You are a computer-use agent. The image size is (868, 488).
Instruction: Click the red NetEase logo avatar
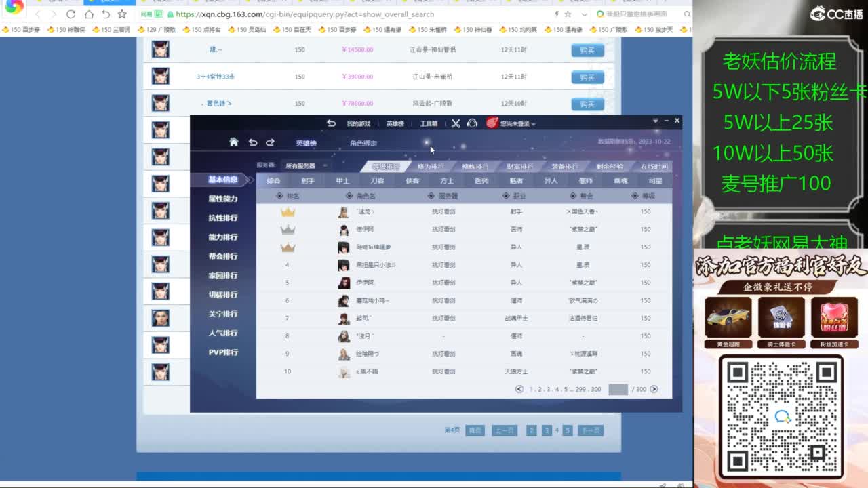click(x=492, y=123)
